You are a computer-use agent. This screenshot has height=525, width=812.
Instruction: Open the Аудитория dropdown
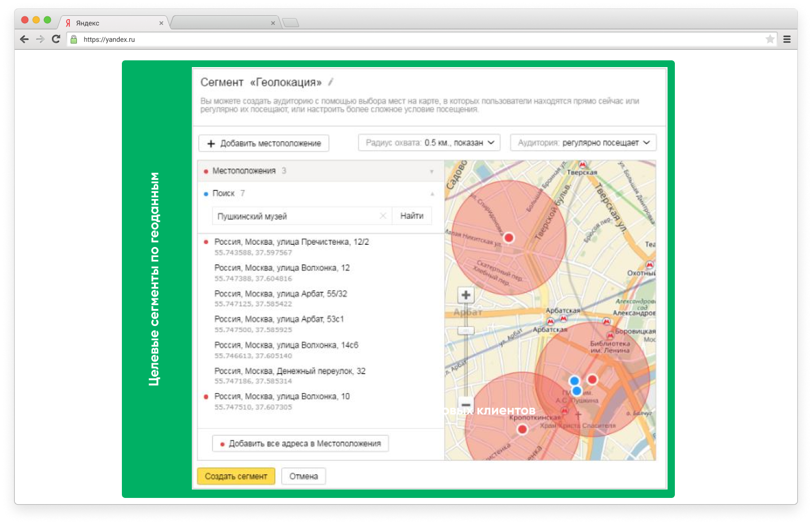point(583,143)
